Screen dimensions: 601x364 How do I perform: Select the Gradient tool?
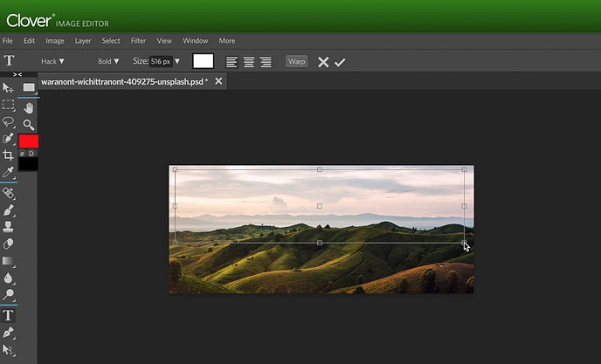coord(8,261)
